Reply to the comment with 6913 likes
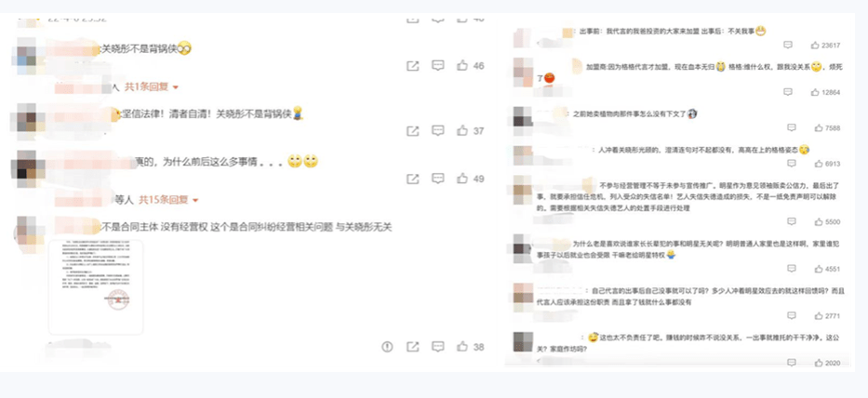This screenshot has width=868, height=398. pyautogui.click(x=791, y=164)
